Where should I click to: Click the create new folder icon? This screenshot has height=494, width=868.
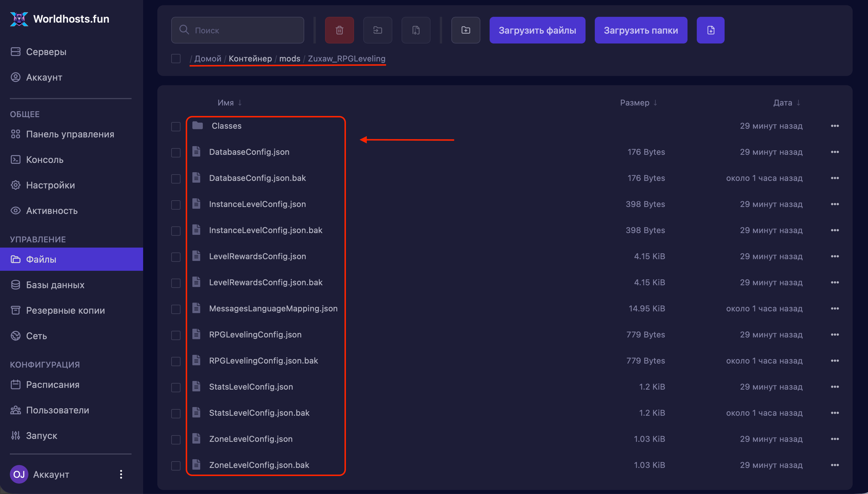(x=466, y=30)
